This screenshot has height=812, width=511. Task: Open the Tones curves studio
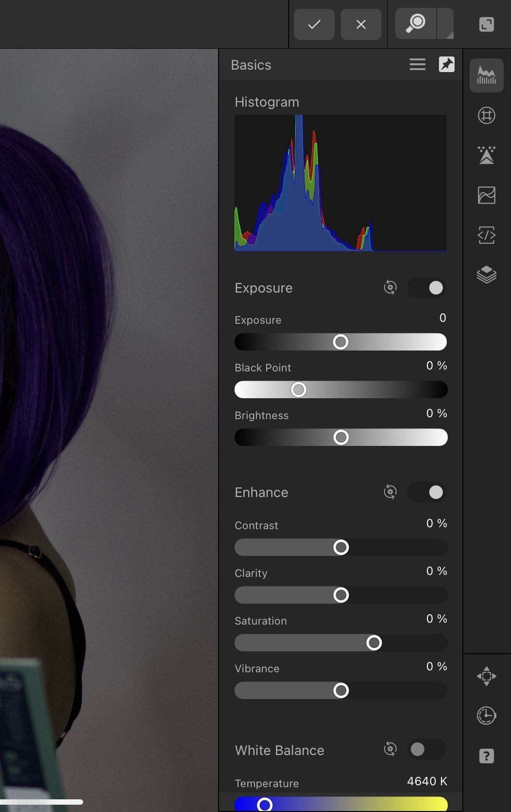[x=487, y=195]
